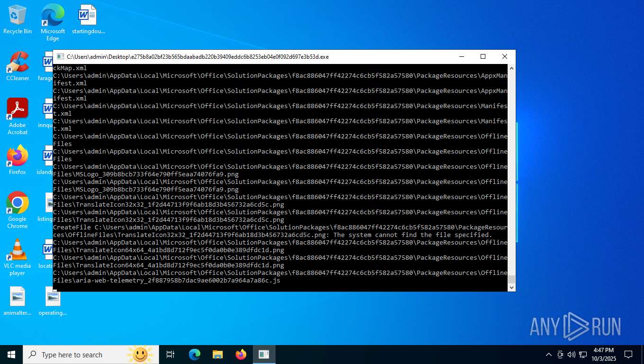Maximize the console window

[483, 56]
